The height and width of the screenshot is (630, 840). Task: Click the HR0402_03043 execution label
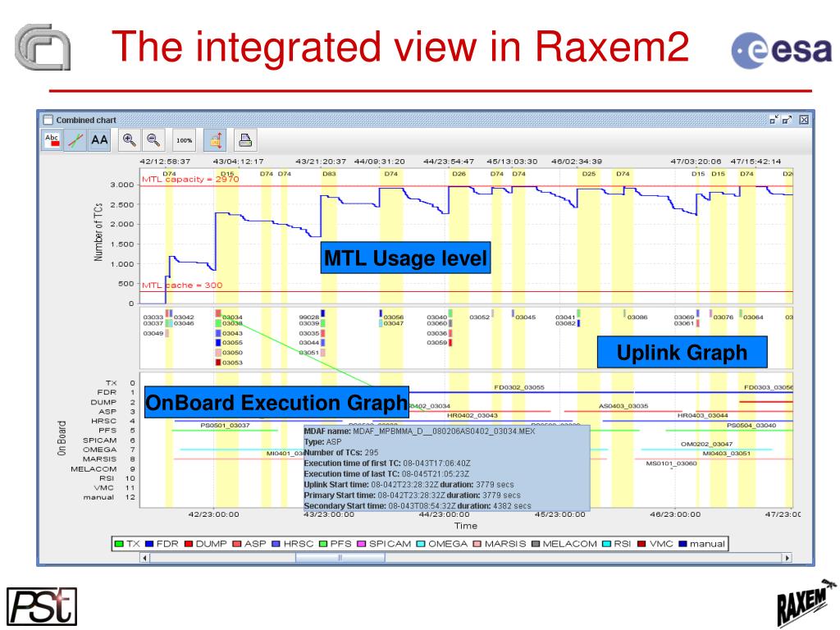coord(472,415)
